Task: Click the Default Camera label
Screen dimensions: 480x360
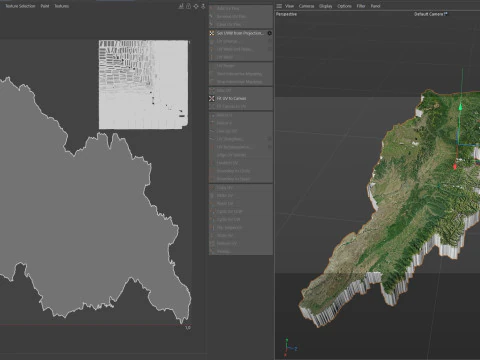Action: tap(429, 14)
